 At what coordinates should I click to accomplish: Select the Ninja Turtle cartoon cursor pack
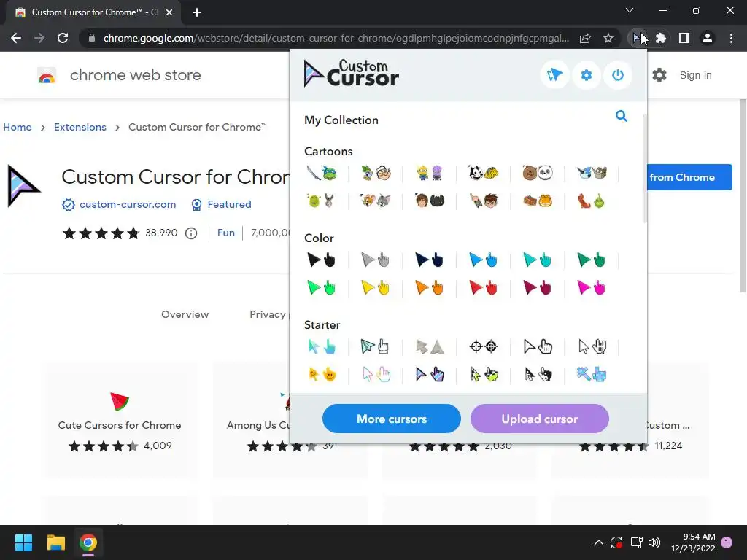[x=322, y=173]
